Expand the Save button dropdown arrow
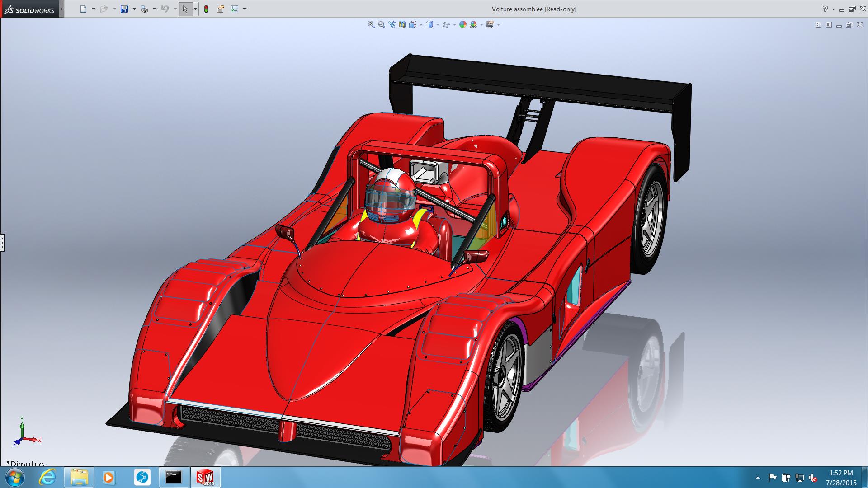This screenshot has width=868, height=488. pyautogui.click(x=134, y=9)
